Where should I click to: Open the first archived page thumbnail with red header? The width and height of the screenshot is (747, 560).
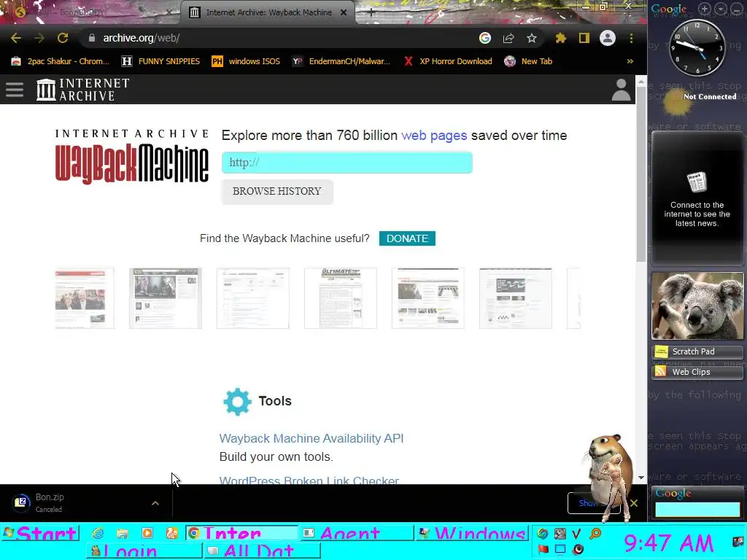point(85,298)
